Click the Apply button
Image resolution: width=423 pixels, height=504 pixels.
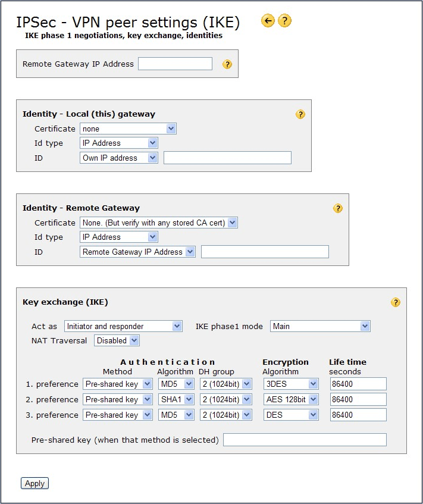pyautogui.click(x=35, y=483)
